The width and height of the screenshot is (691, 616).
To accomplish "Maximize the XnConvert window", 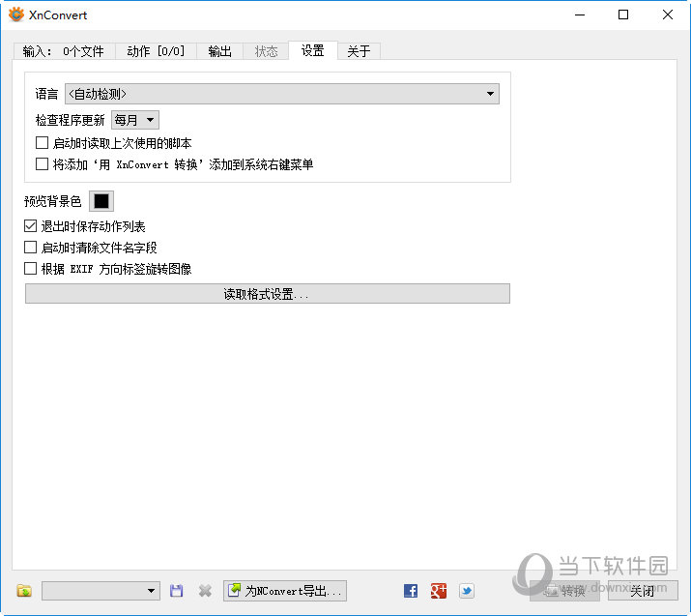I will tap(623, 15).
